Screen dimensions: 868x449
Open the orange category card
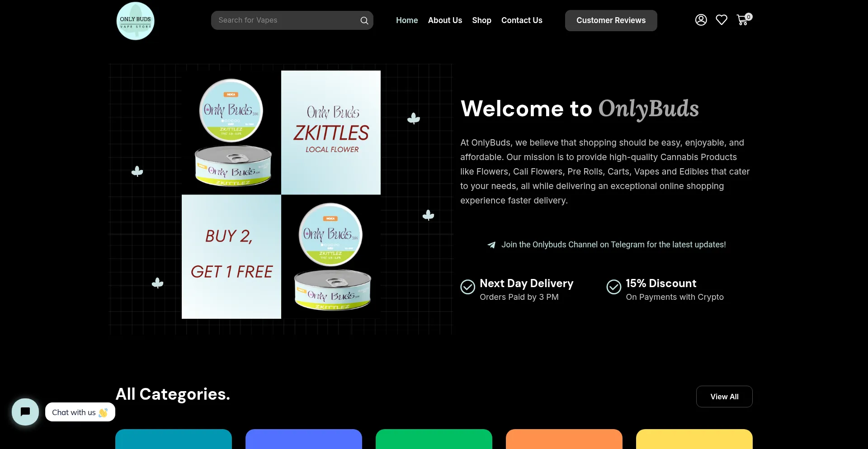564,439
